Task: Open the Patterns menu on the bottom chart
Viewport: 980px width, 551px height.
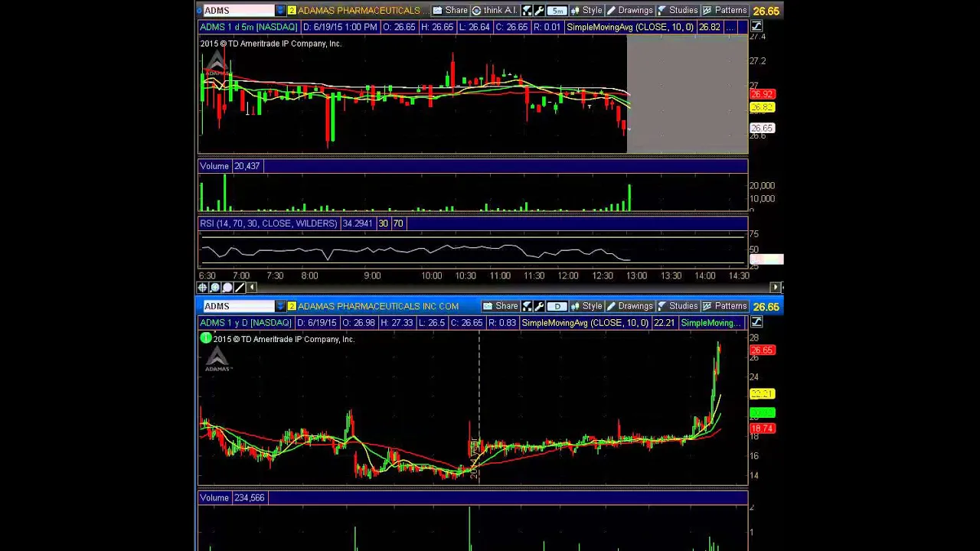Action: click(x=724, y=306)
